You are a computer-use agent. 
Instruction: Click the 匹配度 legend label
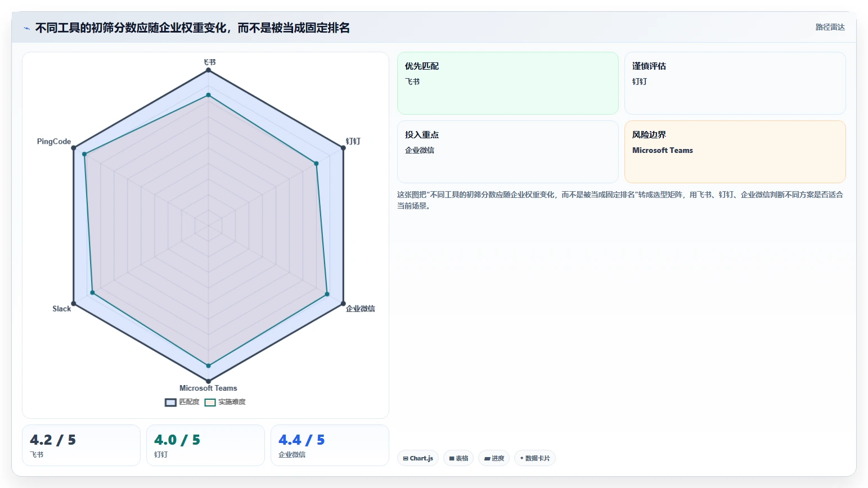[190, 402]
